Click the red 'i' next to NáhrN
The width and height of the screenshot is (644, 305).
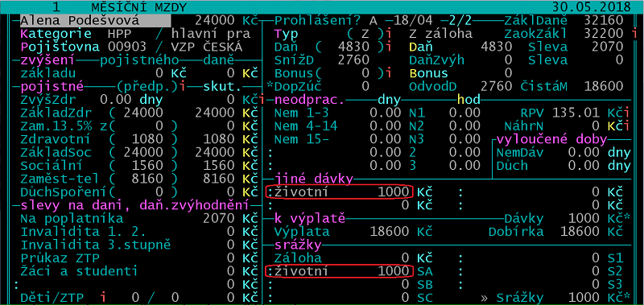[x=628, y=126]
